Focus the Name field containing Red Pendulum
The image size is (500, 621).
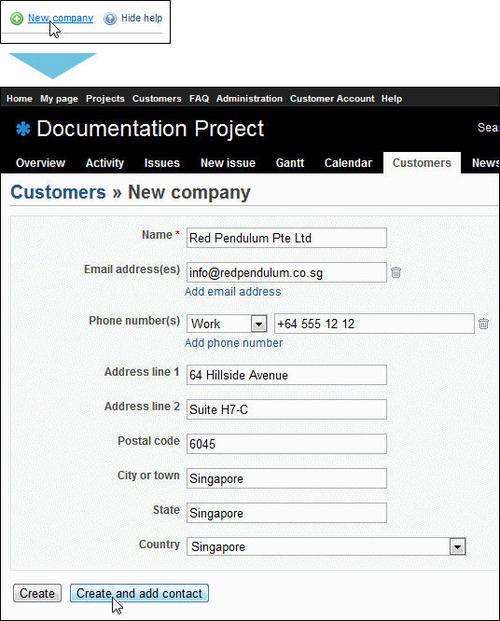click(x=286, y=238)
